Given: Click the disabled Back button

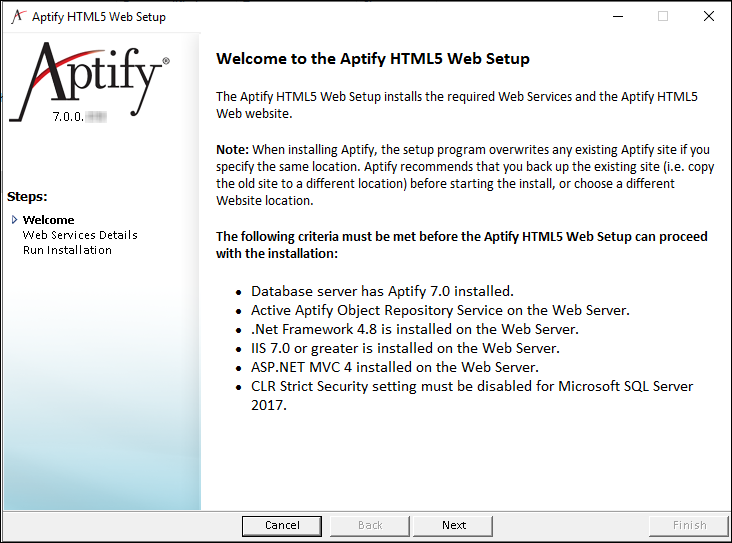Looking at the screenshot, I should (370, 526).
